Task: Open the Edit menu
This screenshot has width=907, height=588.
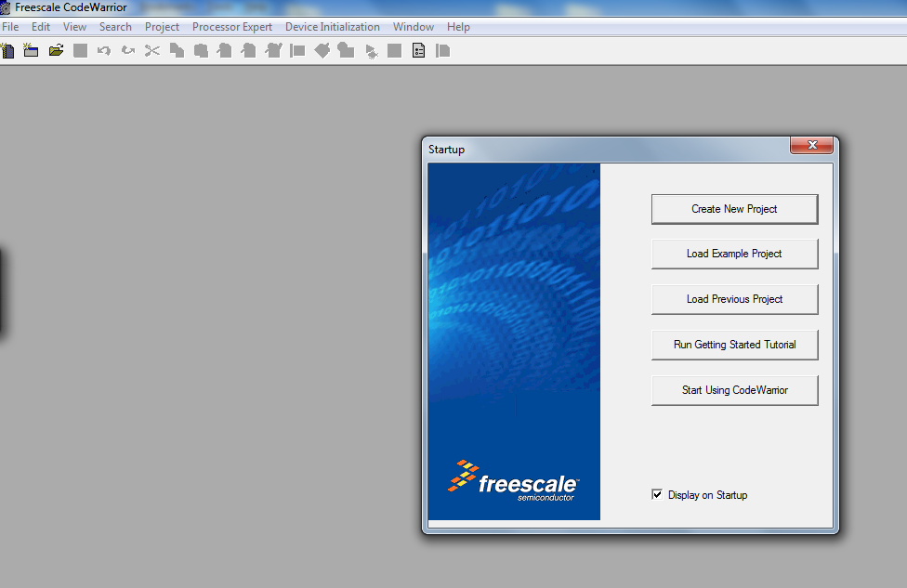Action: click(41, 27)
